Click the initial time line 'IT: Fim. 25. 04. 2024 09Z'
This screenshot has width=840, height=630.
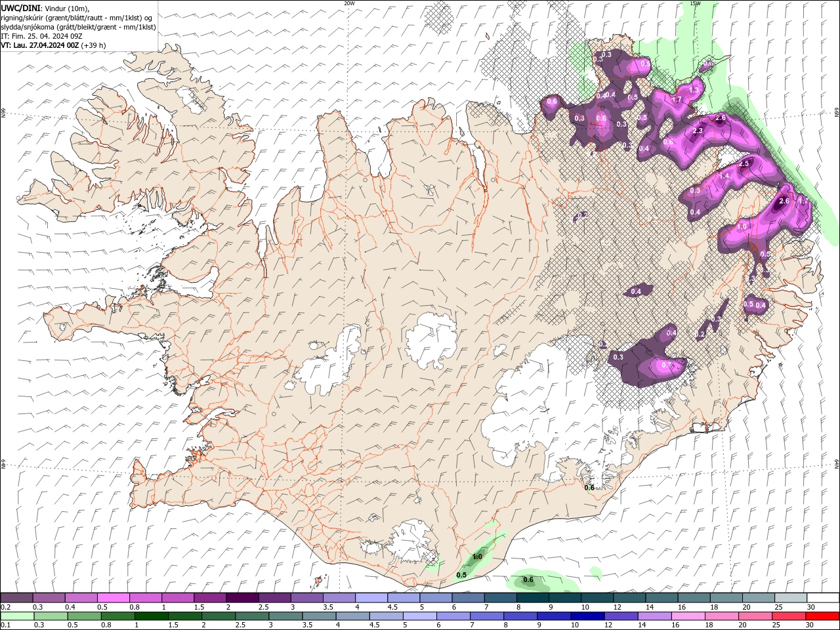[41, 36]
